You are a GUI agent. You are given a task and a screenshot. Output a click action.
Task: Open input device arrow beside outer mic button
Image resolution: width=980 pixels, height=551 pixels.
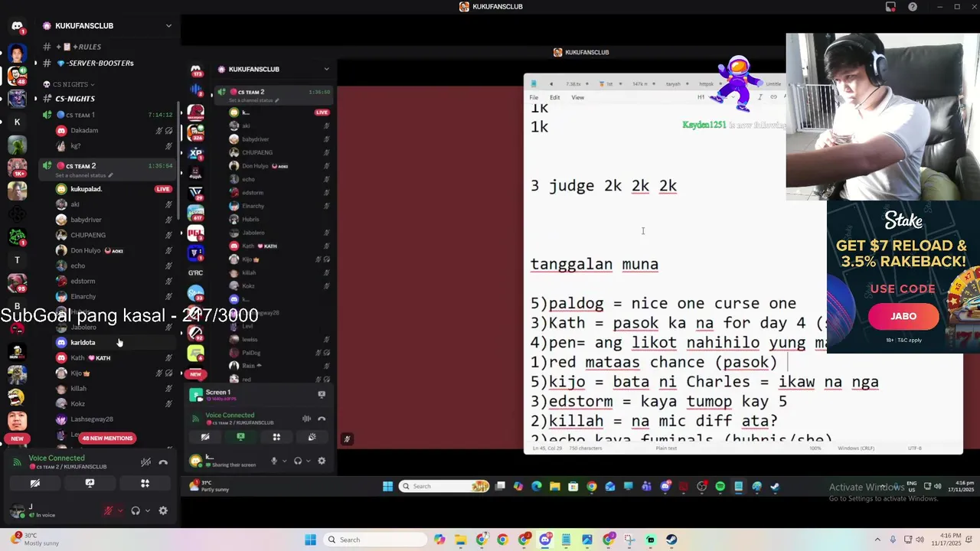tap(120, 510)
